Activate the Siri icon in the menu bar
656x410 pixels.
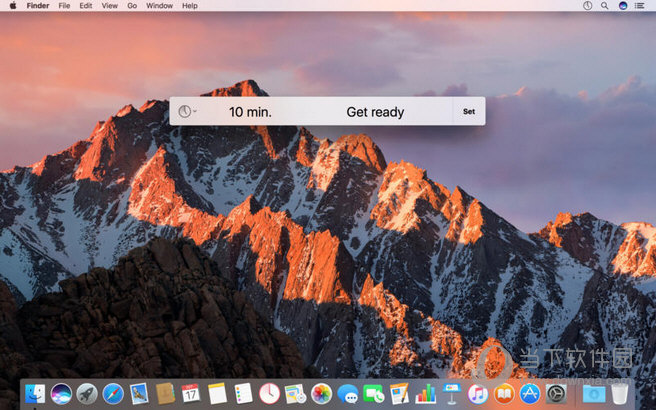pos(623,5)
